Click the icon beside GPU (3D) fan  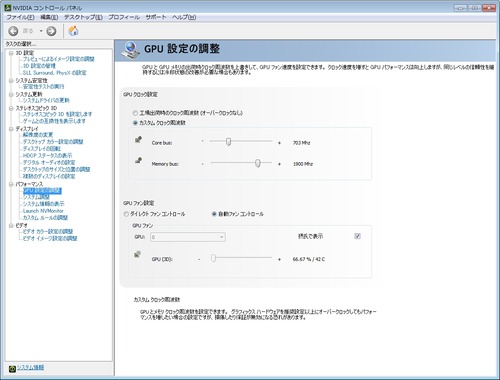tap(137, 254)
